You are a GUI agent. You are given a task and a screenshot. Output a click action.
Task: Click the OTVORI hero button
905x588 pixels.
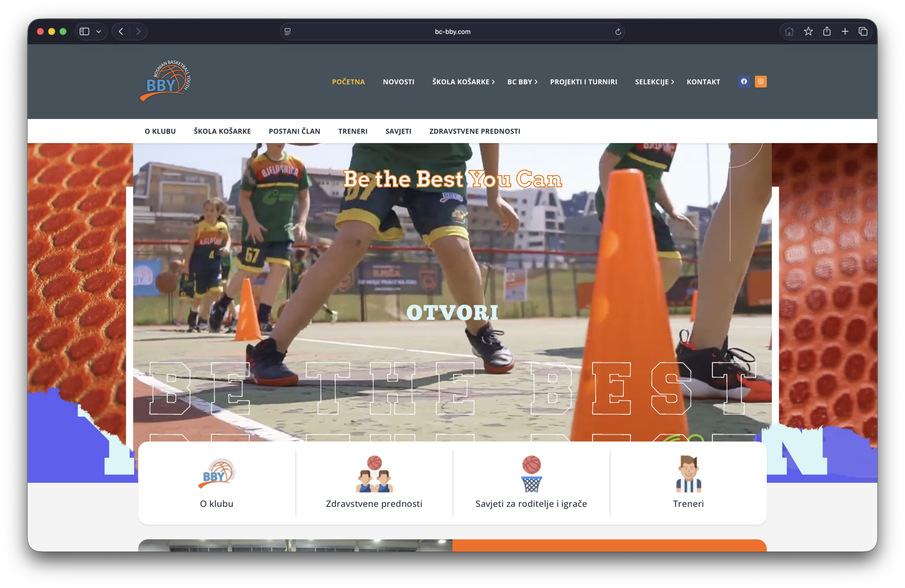[452, 313]
